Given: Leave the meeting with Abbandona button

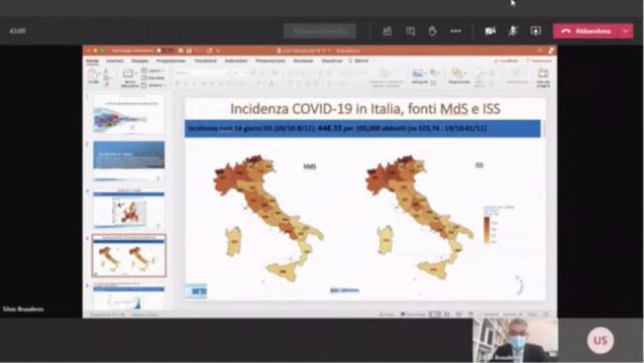Looking at the screenshot, I should (587, 32).
